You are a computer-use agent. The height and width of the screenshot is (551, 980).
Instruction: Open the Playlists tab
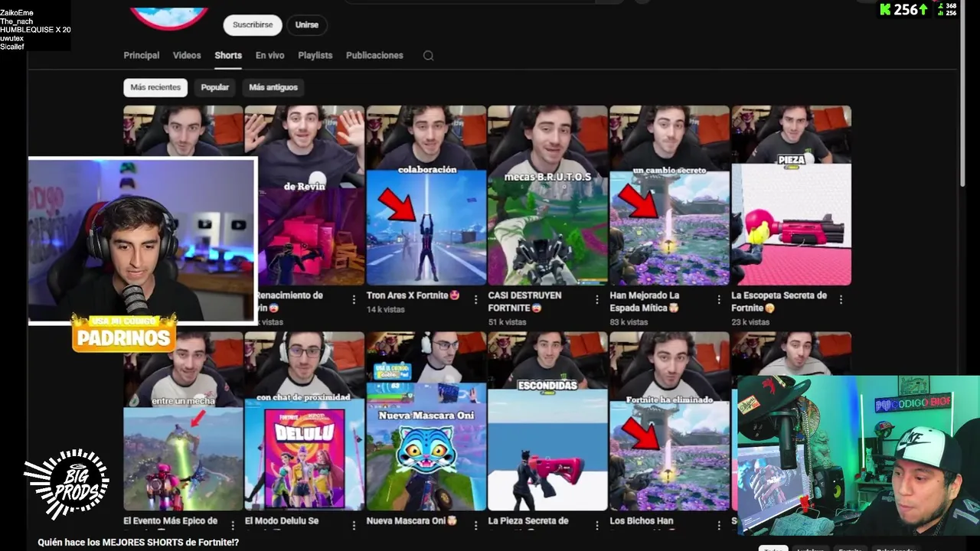click(315, 55)
